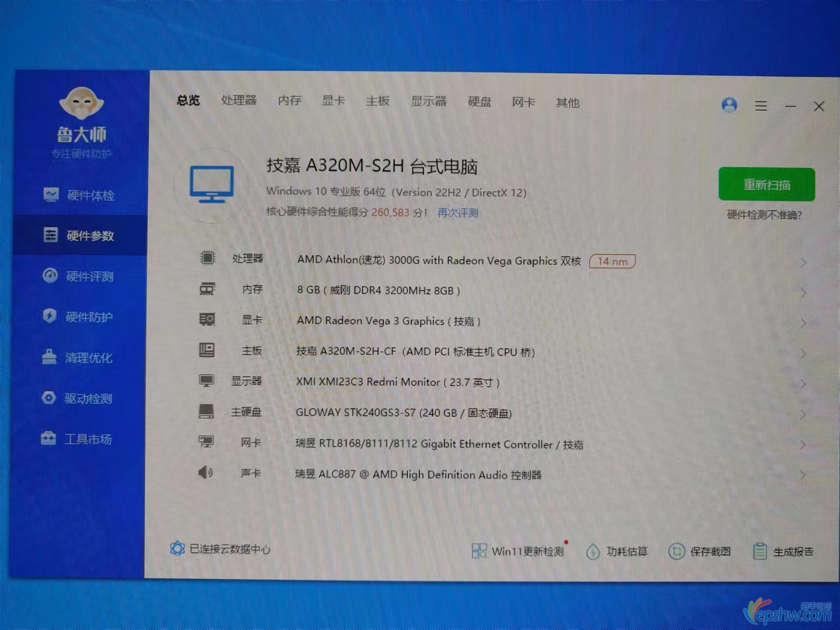Expand the ALC887 audio row arrow
The image size is (840, 630).
coord(803,475)
